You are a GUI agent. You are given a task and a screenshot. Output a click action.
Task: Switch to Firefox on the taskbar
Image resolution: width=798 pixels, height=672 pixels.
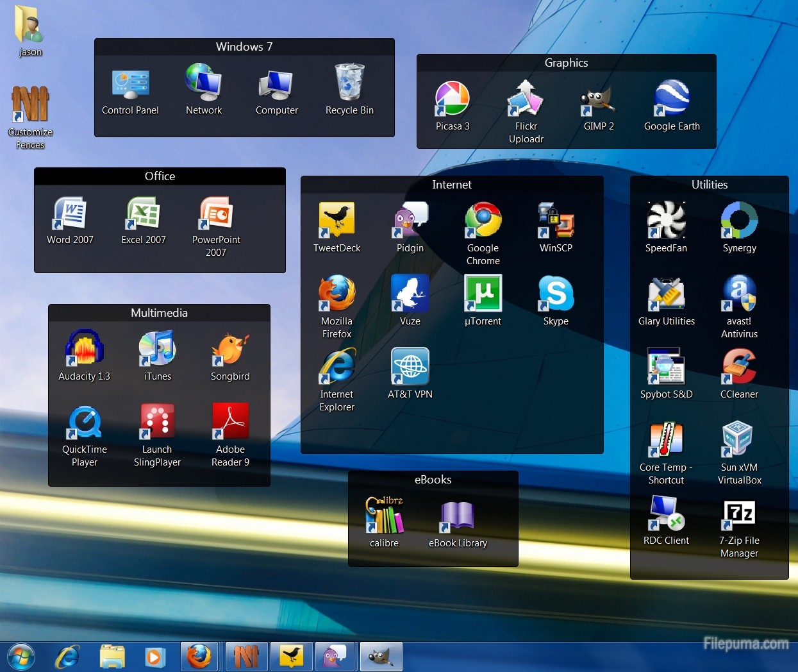click(x=199, y=657)
